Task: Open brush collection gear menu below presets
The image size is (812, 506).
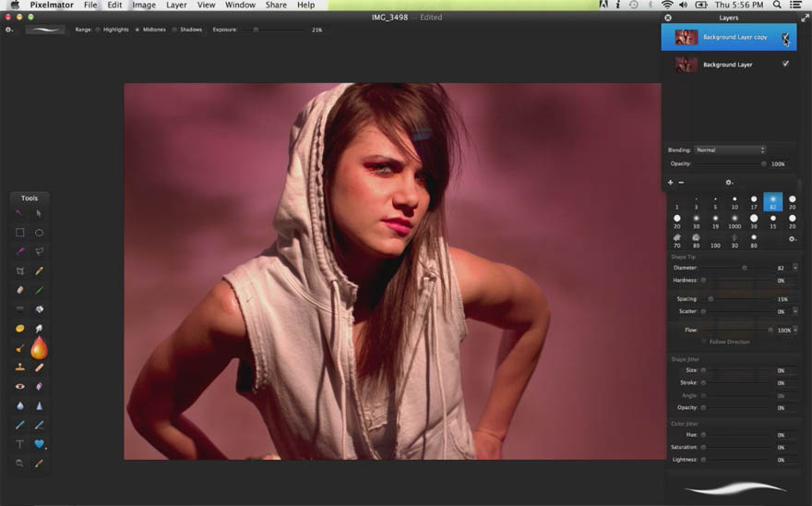Action: click(792, 239)
